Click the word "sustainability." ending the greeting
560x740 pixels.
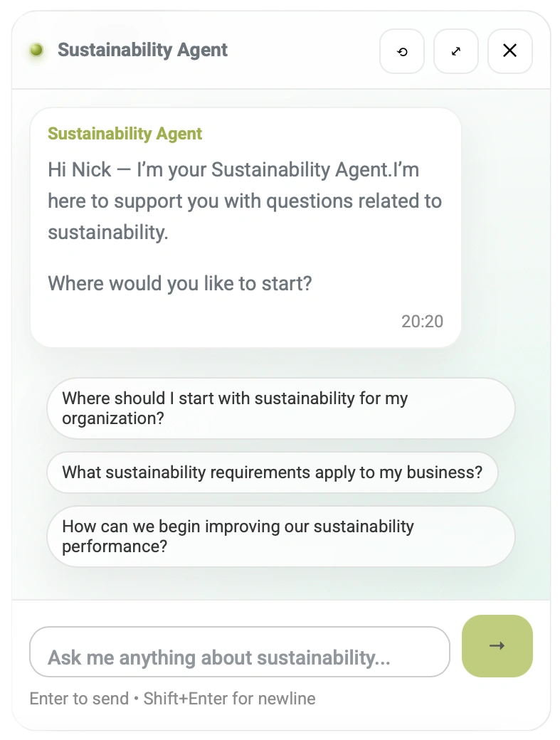pyautogui.click(x=108, y=233)
